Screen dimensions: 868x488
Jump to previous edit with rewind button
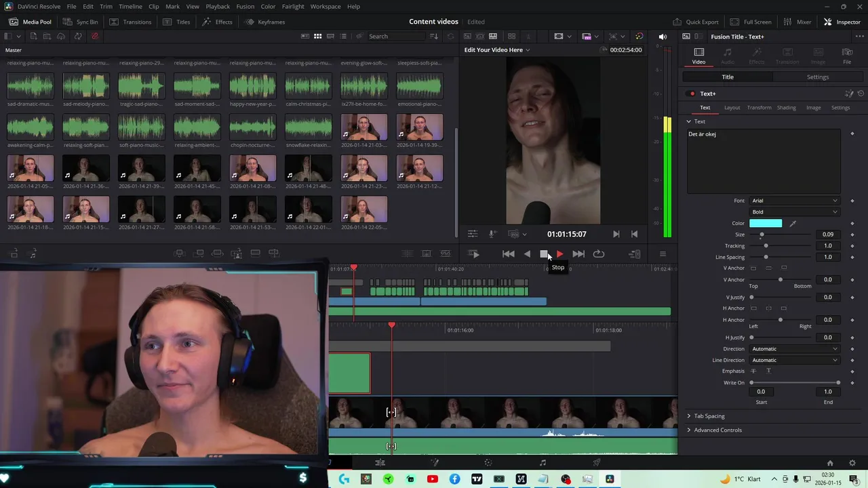(x=508, y=253)
